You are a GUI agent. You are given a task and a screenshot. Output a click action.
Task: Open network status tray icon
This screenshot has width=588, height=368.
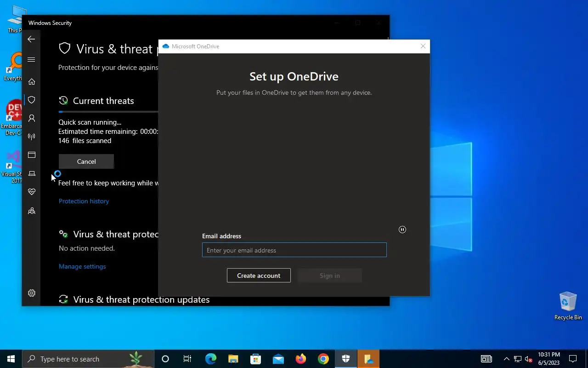518,359
